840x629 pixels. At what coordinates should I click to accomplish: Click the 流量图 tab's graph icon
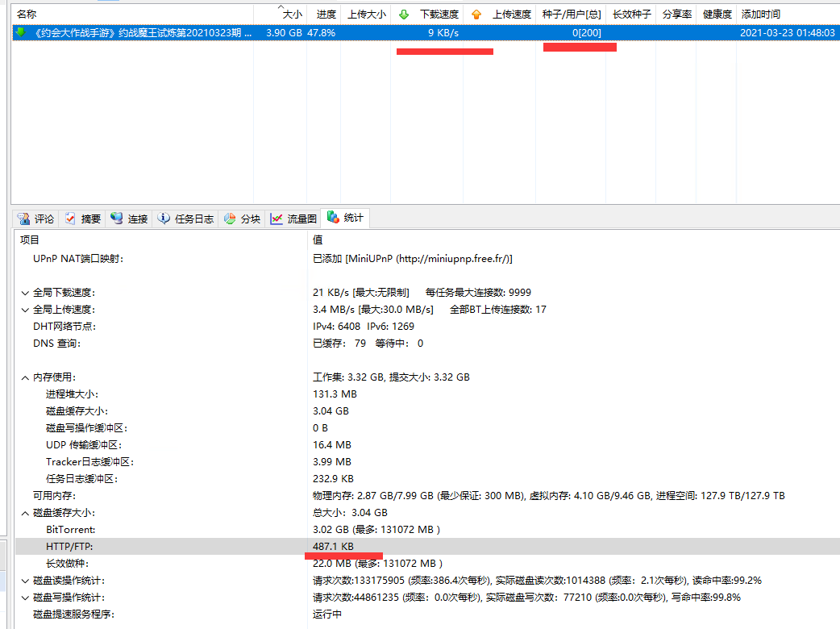pos(277,219)
